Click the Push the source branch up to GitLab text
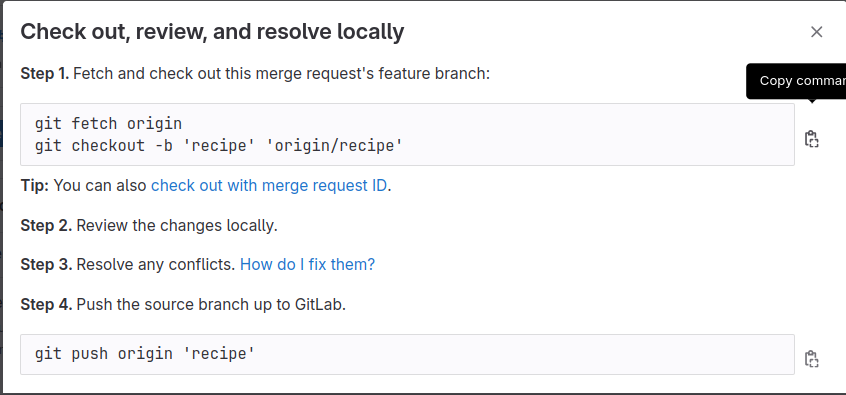This screenshot has width=846, height=395. tap(211, 304)
